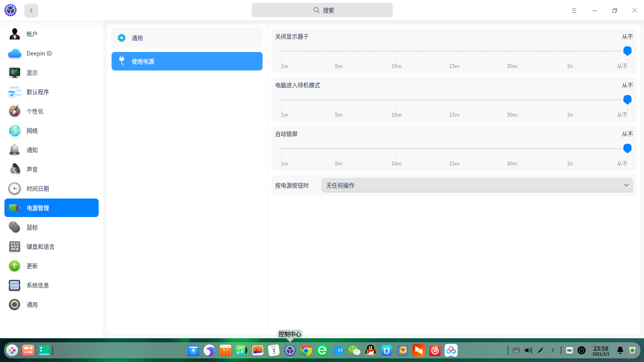Go to 系统信息 system information
This screenshot has height=362, width=644.
[x=52, y=285]
